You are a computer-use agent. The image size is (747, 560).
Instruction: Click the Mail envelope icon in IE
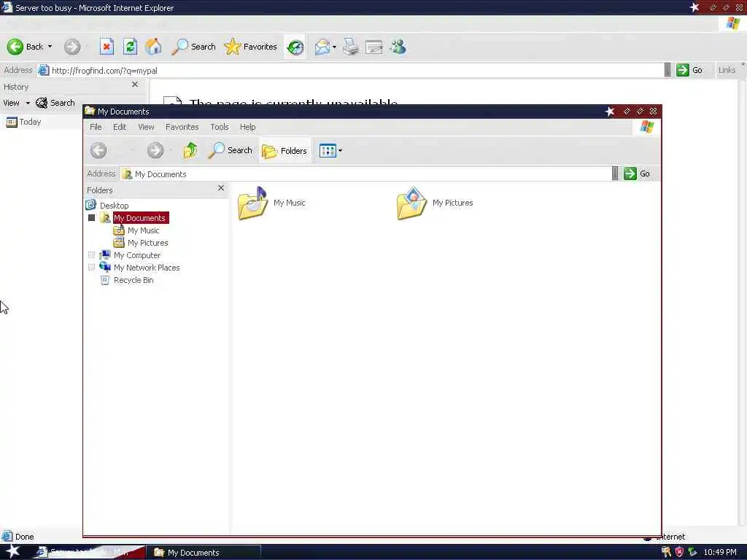pos(322,47)
